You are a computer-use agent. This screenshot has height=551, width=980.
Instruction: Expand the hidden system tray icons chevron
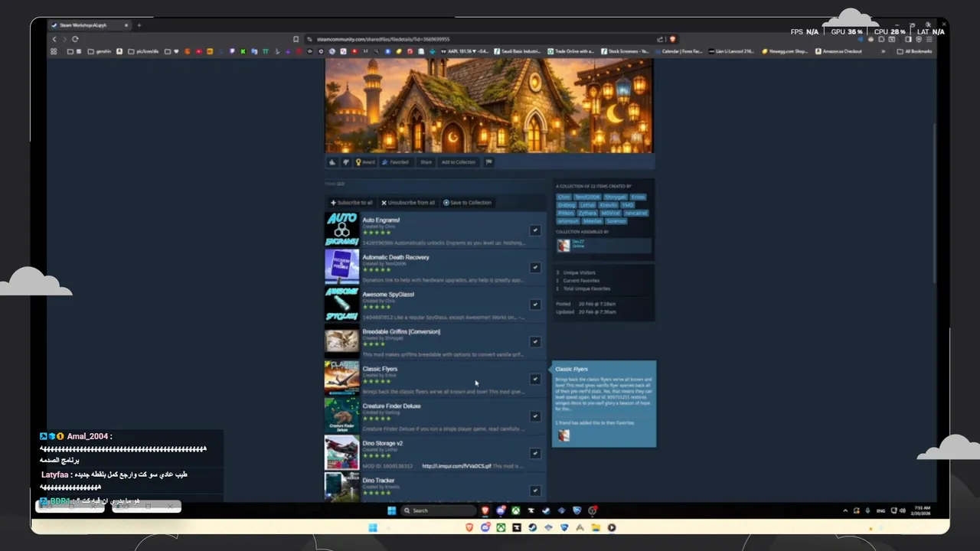(845, 510)
